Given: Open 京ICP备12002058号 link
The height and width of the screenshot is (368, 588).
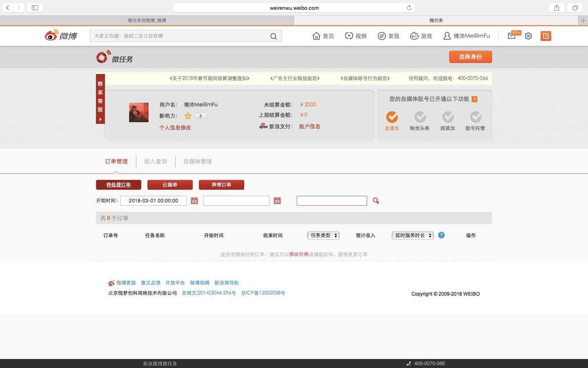Looking at the screenshot, I should click(x=263, y=293).
